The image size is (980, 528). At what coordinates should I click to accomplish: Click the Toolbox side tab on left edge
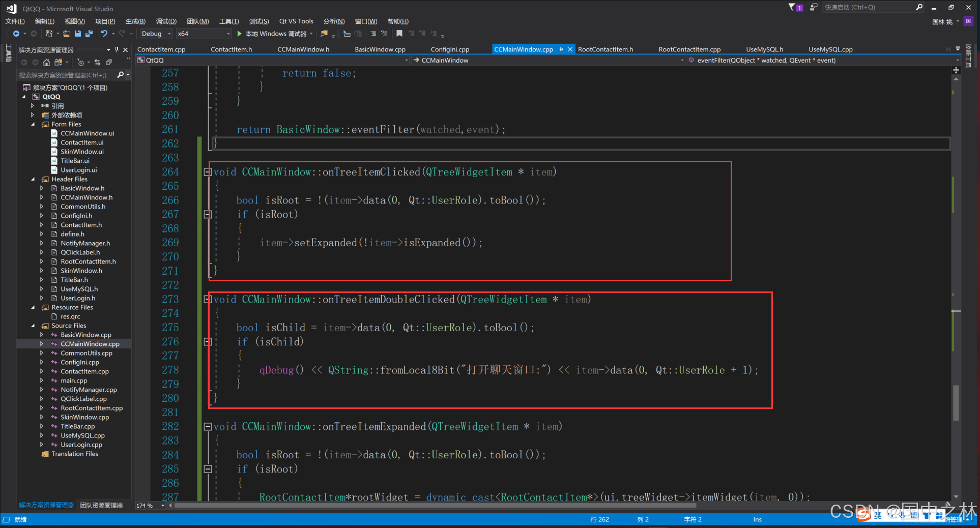click(8, 53)
